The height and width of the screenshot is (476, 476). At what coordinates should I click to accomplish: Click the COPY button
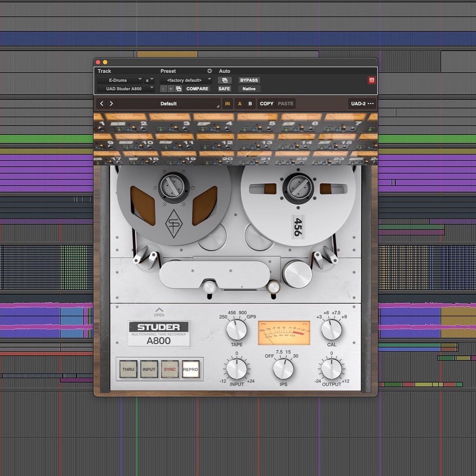coord(267,104)
